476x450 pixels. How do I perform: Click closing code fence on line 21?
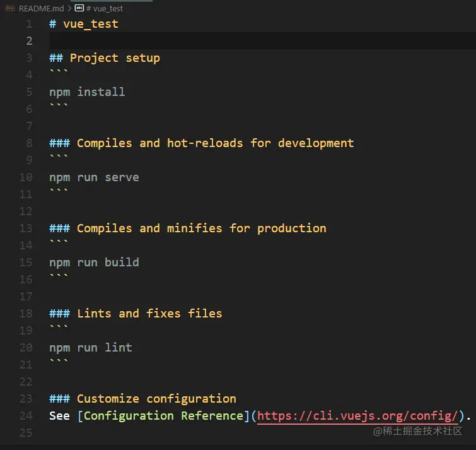(x=59, y=360)
